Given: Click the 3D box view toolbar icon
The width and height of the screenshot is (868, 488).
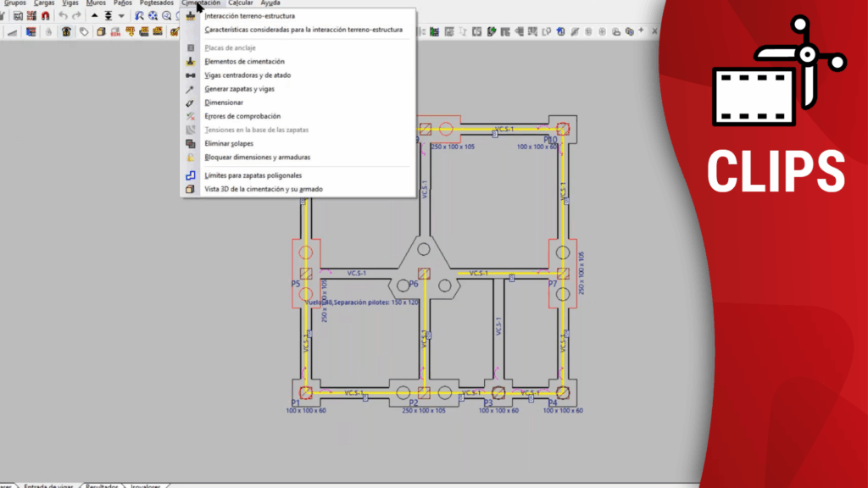Looking at the screenshot, I should point(101,32).
